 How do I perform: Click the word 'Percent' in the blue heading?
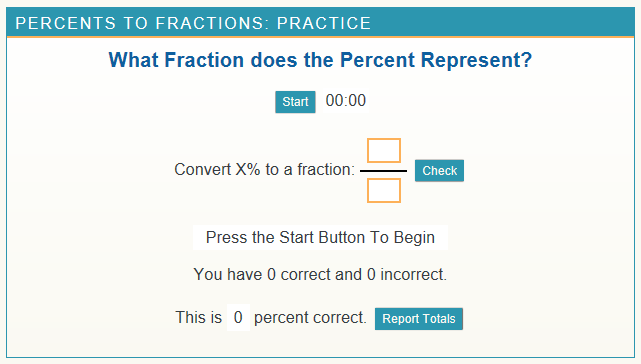click(377, 60)
